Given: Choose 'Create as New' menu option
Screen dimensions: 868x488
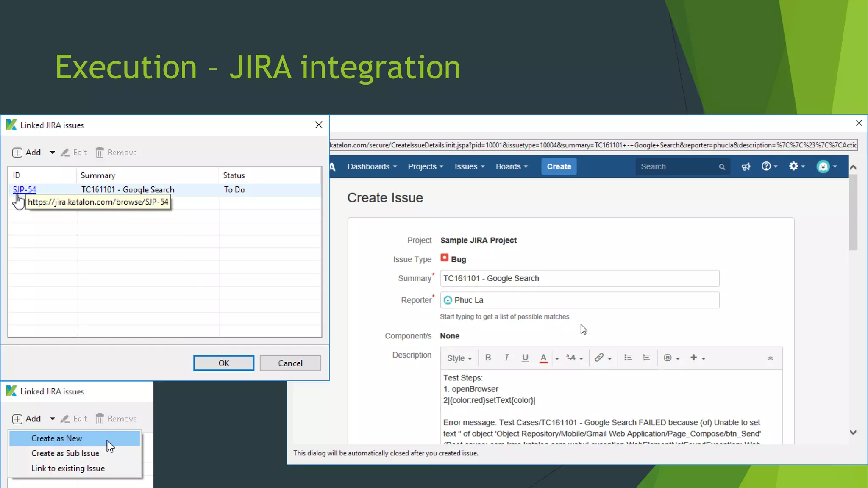Looking at the screenshot, I should [x=75, y=438].
